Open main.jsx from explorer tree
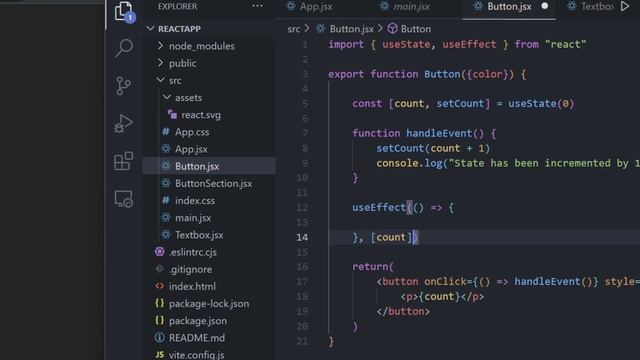The height and width of the screenshot is (360, 640). tap(193, 218)
